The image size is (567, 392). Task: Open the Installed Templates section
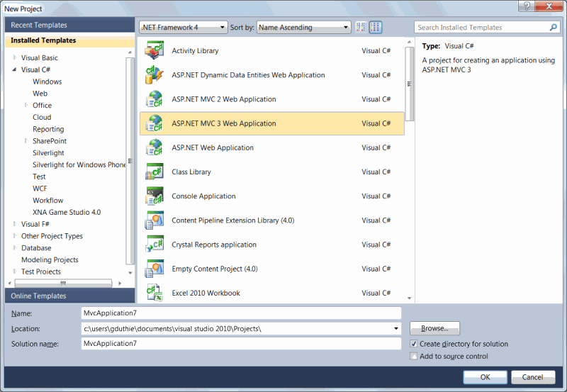pos(69,40)
